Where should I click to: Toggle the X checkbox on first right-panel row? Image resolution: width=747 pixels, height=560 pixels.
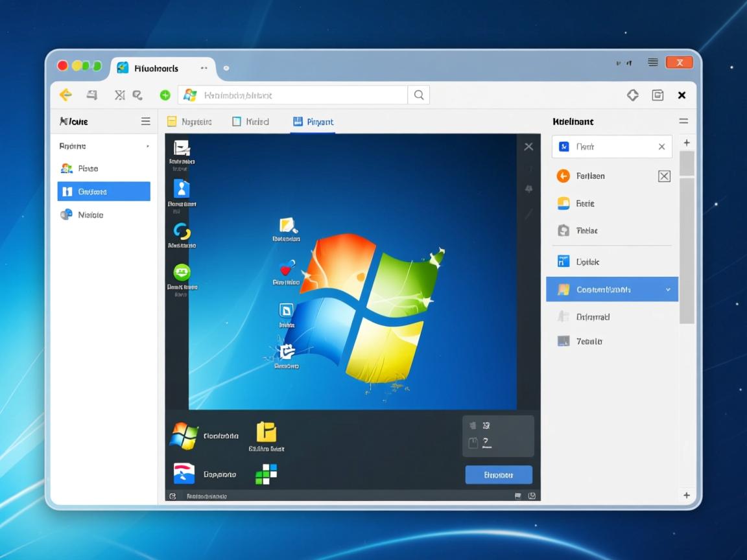tap(664, 176)
